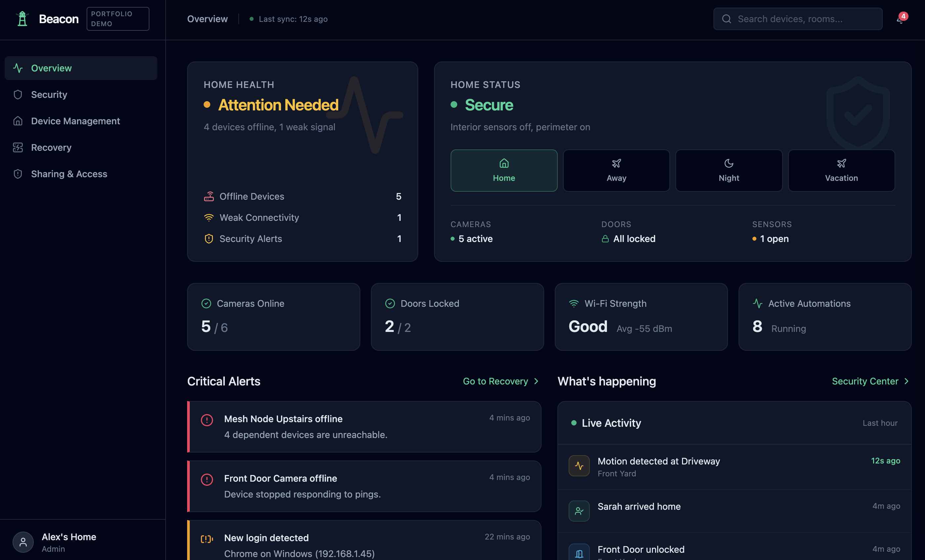
Task: Click the Security Alerts shield icon
Action: pyautogui.click(x=209, y=239)
